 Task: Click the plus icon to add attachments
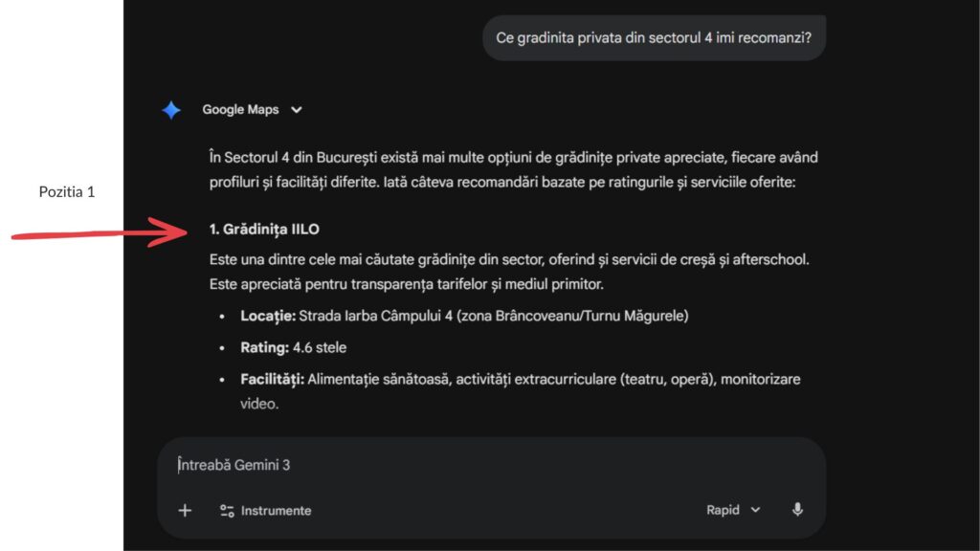point(185,510)
